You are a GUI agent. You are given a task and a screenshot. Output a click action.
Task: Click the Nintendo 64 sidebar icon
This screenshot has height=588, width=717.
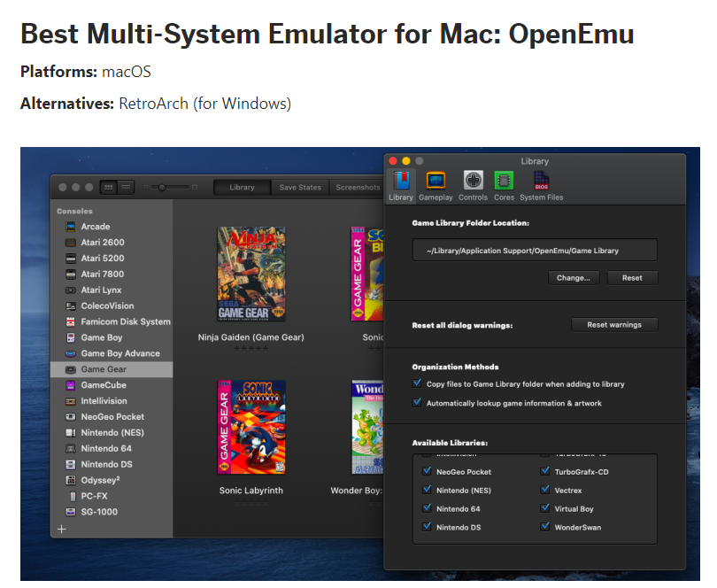point(71,449)
